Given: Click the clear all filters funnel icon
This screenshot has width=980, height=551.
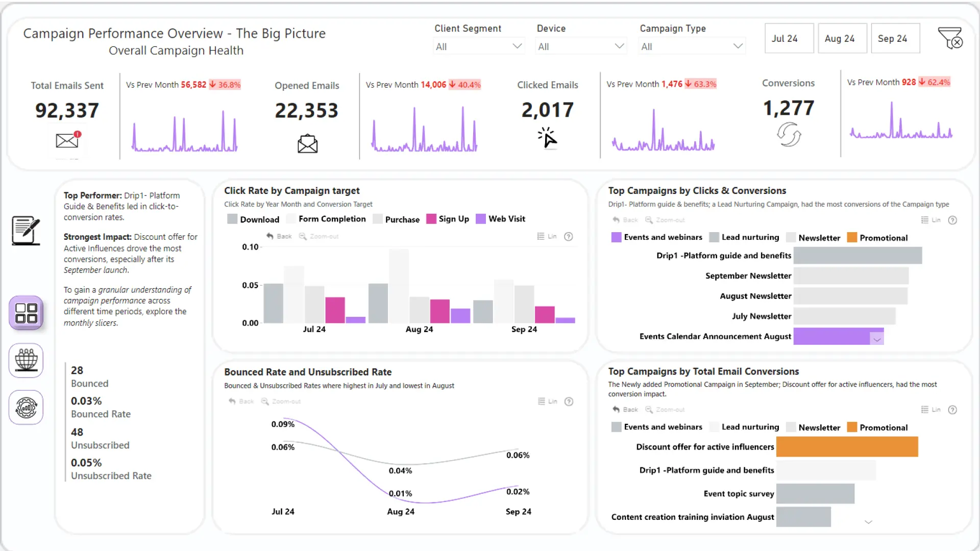Looking at the screenshot, I should coord(950,38).
